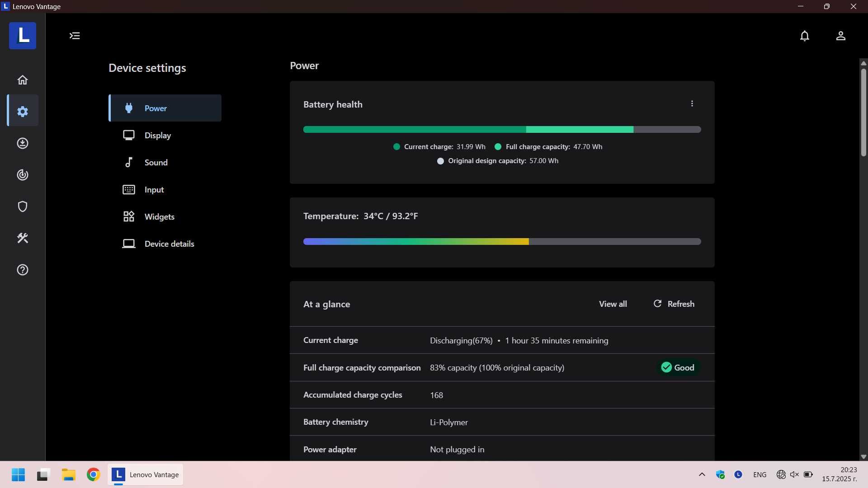Click the temperature gradient bar

point(502,242)
